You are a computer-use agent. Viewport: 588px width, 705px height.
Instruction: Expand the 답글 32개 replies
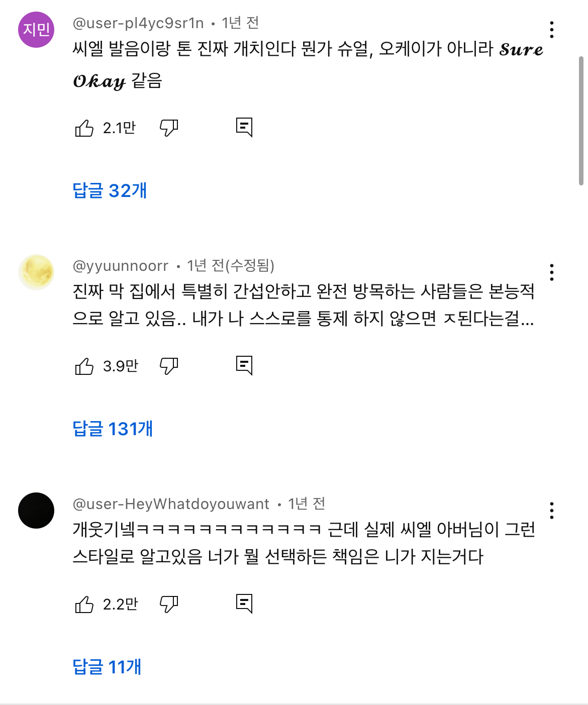110,191
